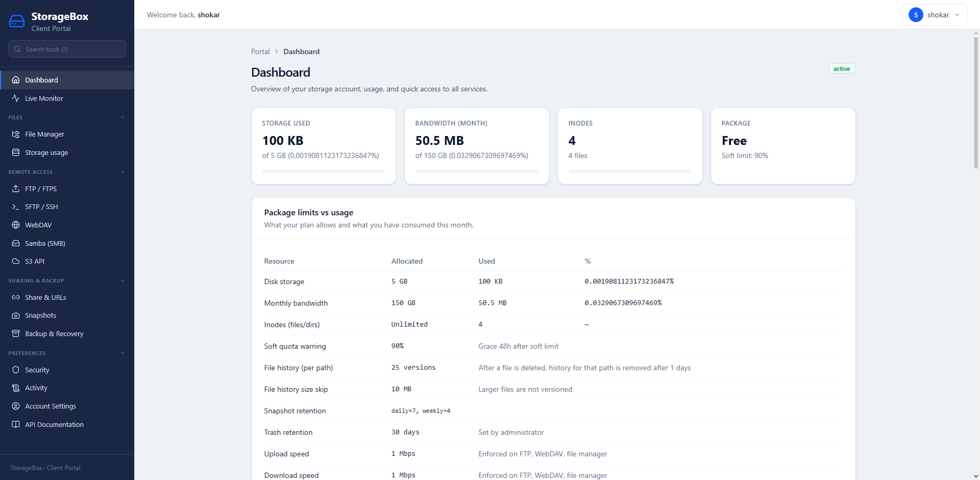Focus the Search tools input field

click(x=67, y=49)
